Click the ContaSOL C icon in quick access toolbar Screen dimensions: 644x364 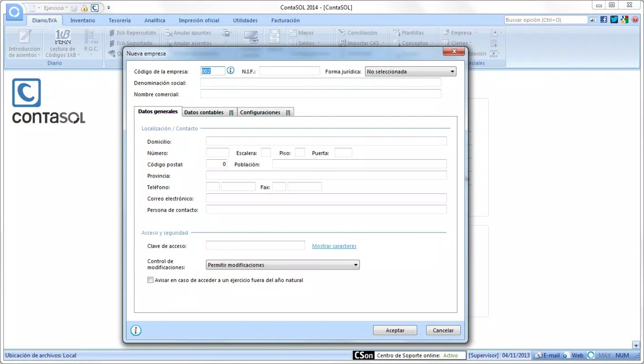click(95, 8)
